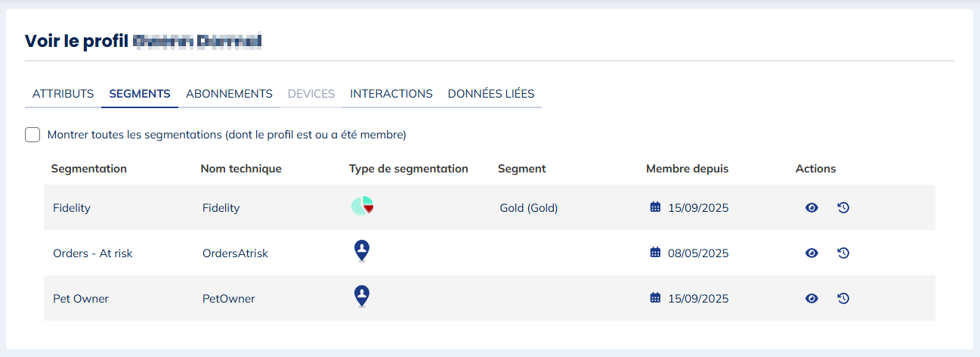This screenshot has width=980, height=357.
Task: Click the DEVICES tab
Action: (x=311, y=94)
